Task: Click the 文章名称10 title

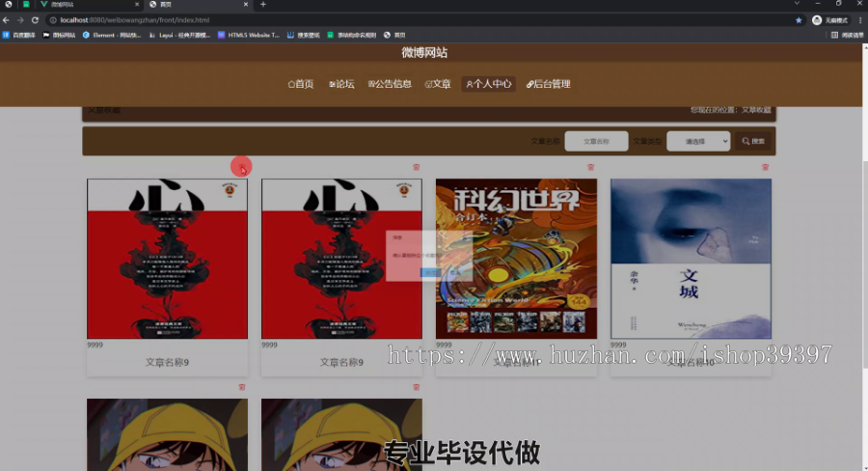Action: [x=691, y=362]
